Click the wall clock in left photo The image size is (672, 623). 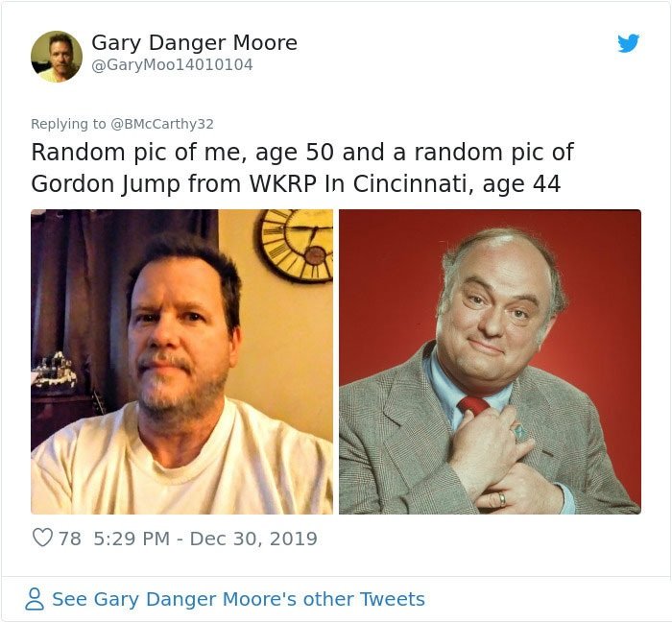295,246
